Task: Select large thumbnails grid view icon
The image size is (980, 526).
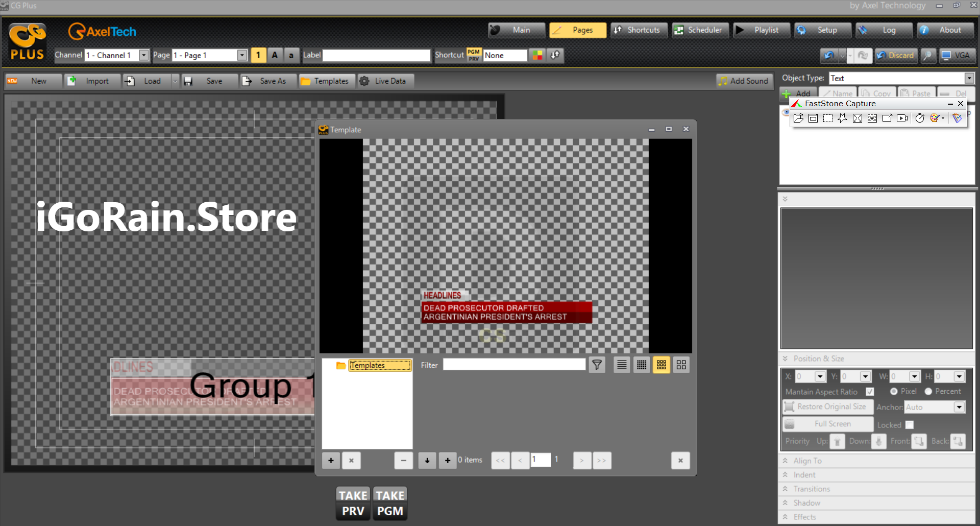Action: coord(681,365)
